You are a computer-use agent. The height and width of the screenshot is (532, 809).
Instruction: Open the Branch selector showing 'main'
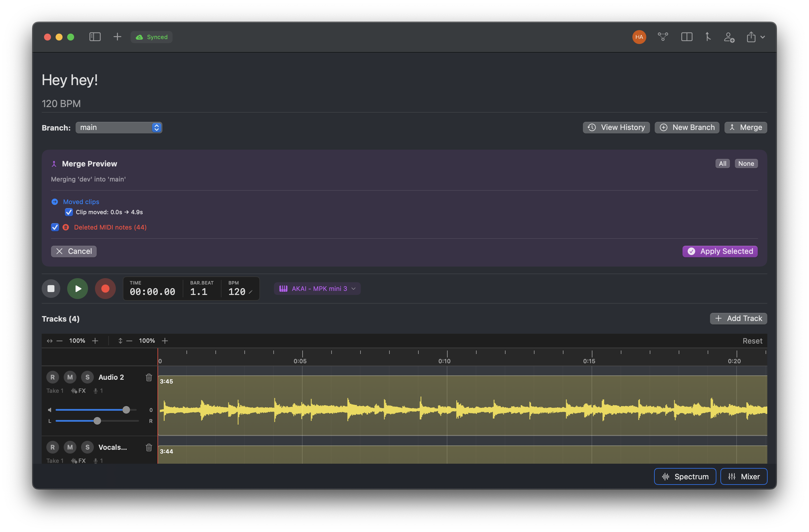coord(119,127)
